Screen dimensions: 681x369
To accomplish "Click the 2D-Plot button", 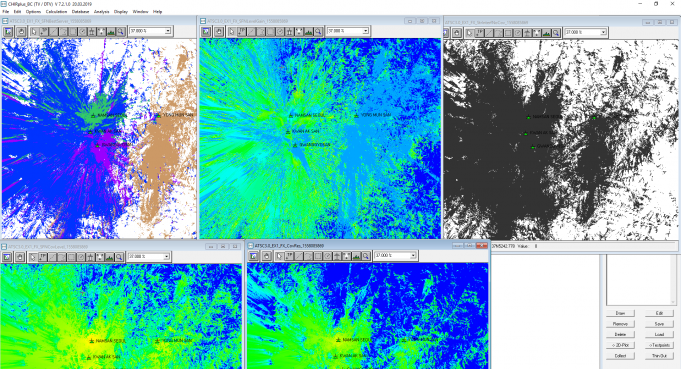I will pos(620,345).
